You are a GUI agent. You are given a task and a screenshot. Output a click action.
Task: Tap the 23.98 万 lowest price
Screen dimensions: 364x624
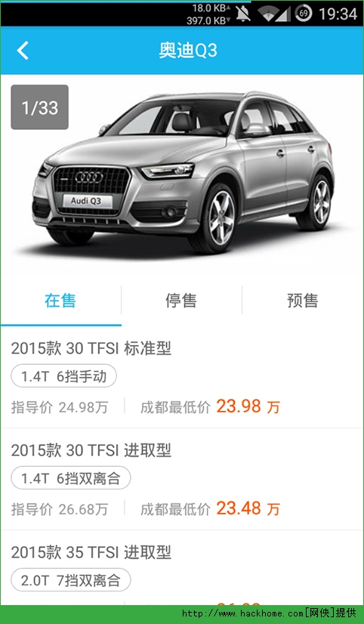[248, 406]
